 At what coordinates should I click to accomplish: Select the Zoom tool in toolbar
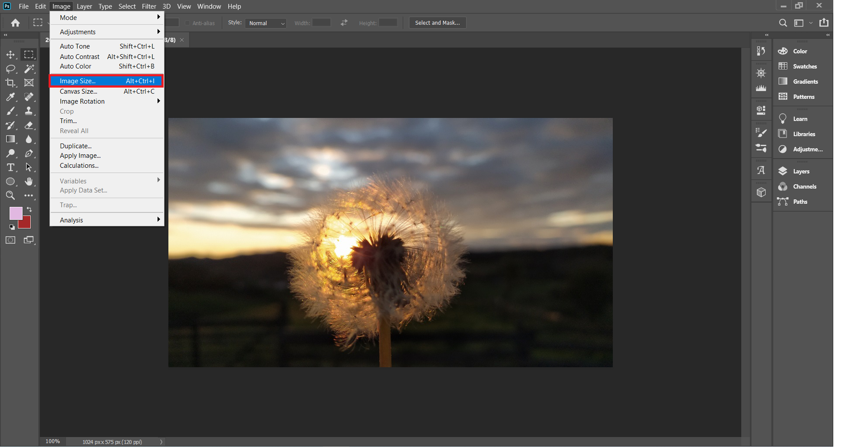[10, 196]
